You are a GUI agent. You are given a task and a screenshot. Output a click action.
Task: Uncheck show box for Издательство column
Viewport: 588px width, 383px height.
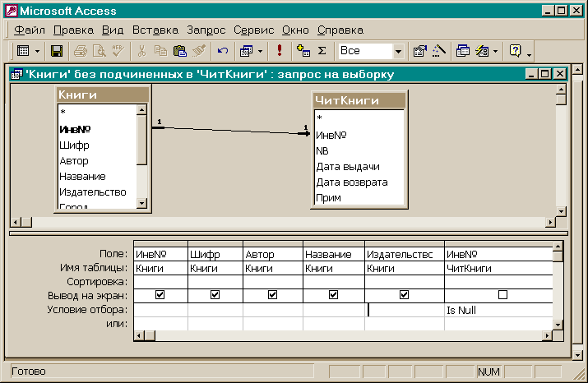404,295
